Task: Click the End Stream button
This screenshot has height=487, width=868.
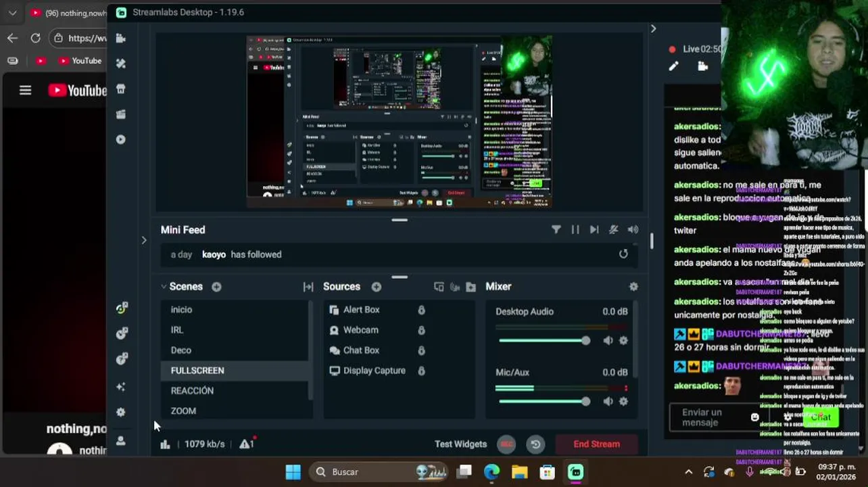Action: coord(596,444)
